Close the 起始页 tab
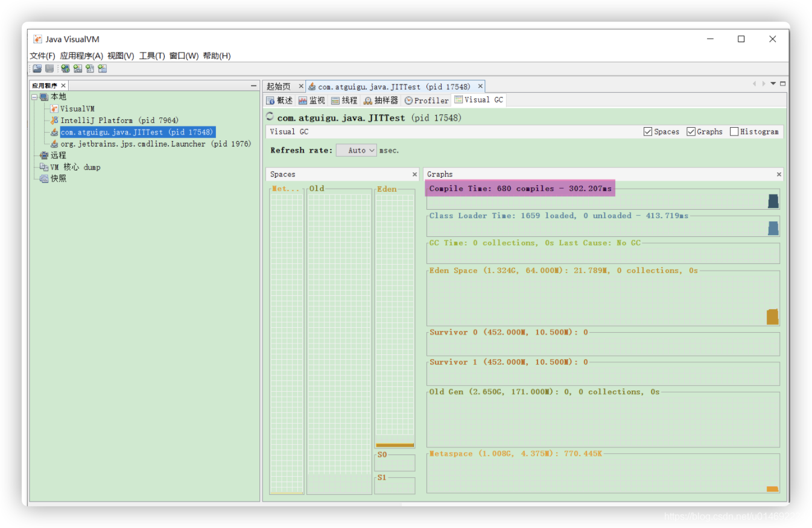Viewport: 812px width, 528px height. pyautogui.click(x=301, y=87)
